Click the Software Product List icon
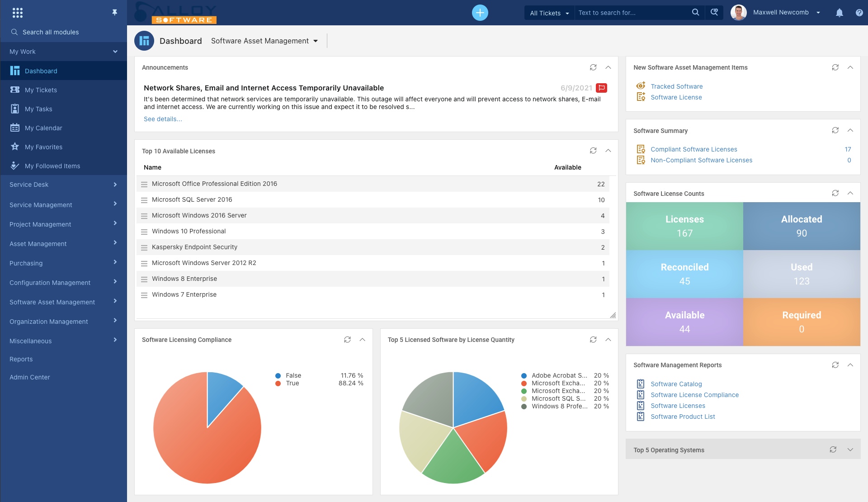Viewport: 868px width, 502px height. (641, 415)
